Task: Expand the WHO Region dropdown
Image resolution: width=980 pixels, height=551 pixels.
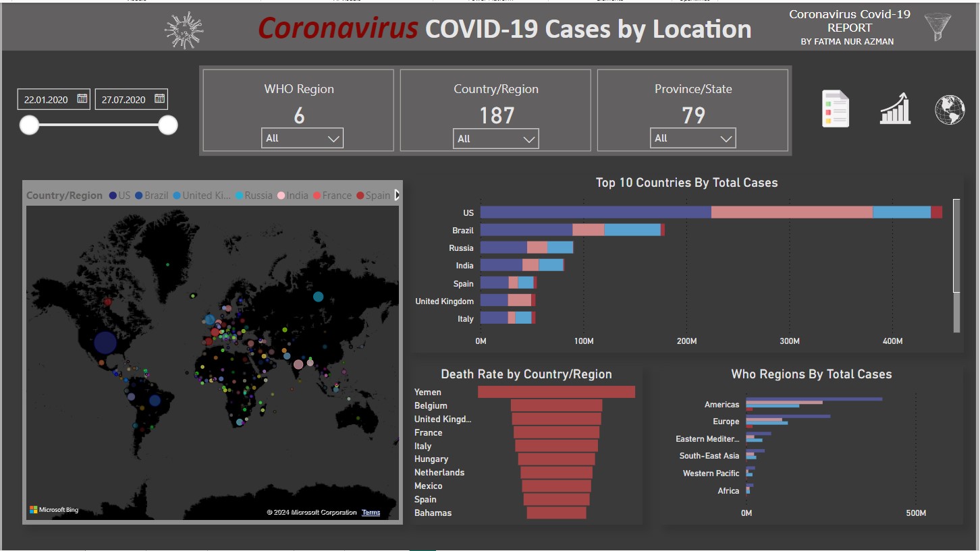Action: pos(302,138)
